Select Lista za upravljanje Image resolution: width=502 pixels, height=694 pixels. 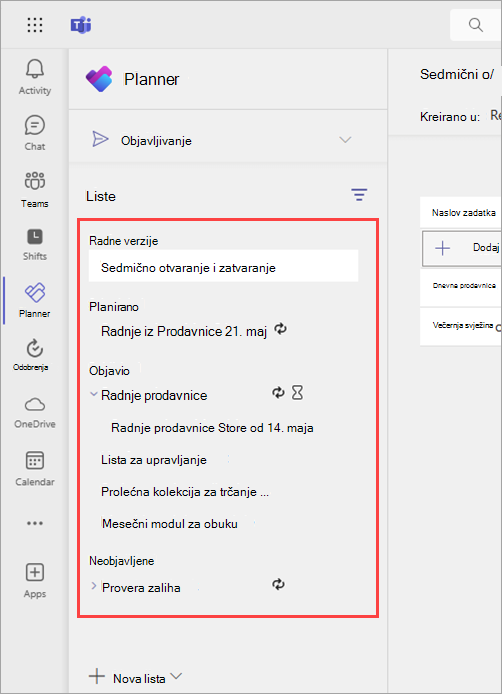(154, 460)
